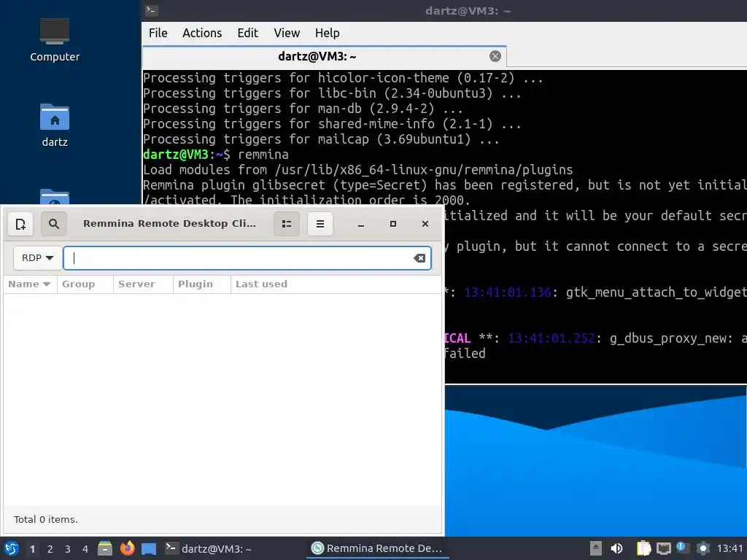The height and width of the screenshot is (560, 747).
Task: Open the dartz home folder icon
Action: [54, 125]
